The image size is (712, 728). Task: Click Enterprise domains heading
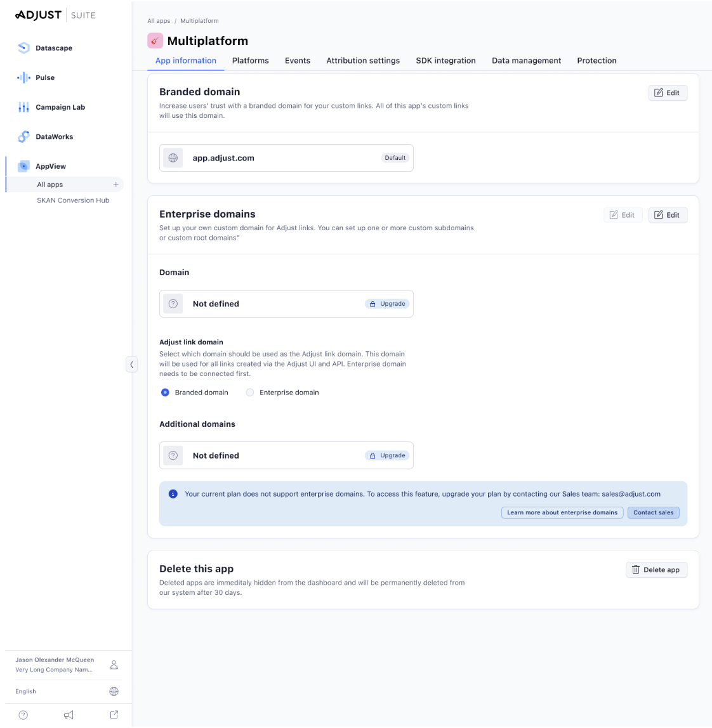[x=208, y=214]
